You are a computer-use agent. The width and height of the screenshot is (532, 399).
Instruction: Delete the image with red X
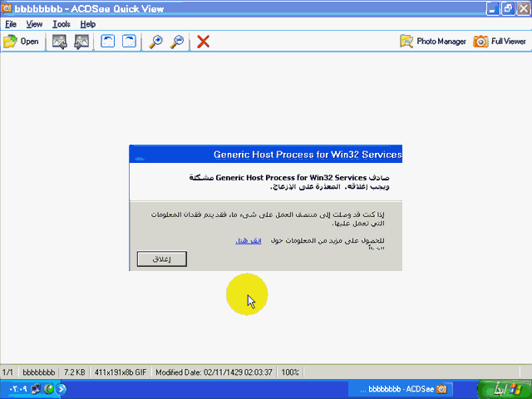(x=203, y=42)
